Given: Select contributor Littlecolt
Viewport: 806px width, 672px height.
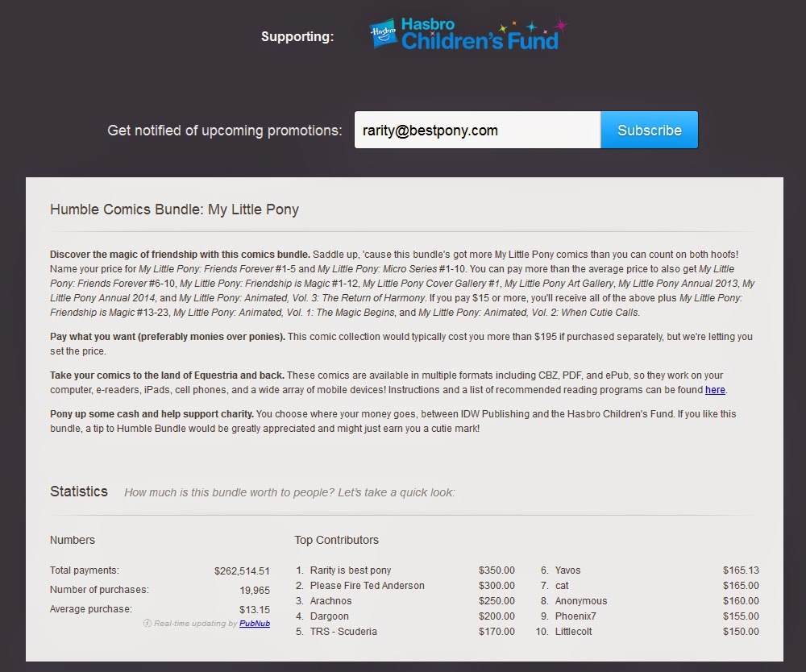Looking at the screenshot, I should (573, 632).
